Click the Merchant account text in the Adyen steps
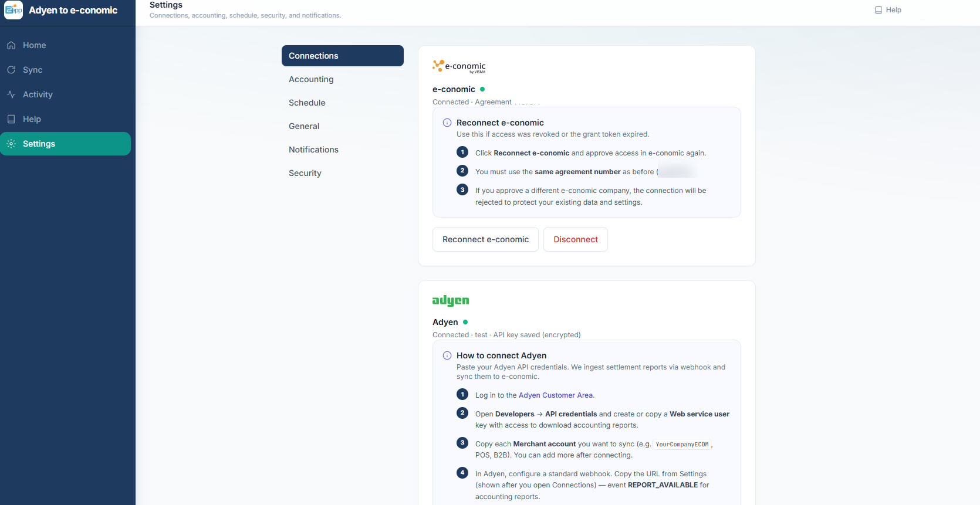The width and height of the screenshot is (980, 505). click(x=545, y=444)
